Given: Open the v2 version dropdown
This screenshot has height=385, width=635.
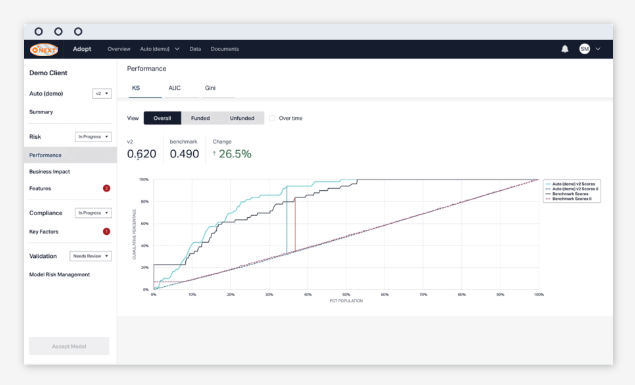Looking at the screenshot, I should click(102, 94).
